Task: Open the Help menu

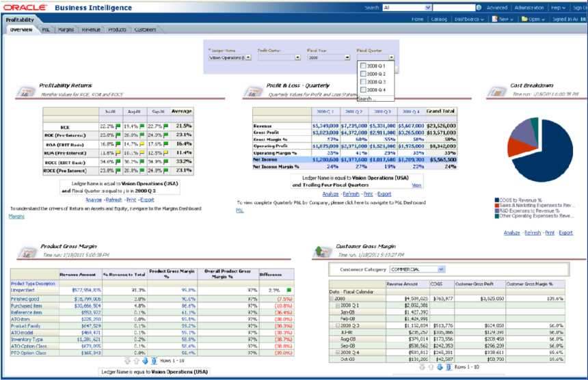Action: tap(558, 8)
